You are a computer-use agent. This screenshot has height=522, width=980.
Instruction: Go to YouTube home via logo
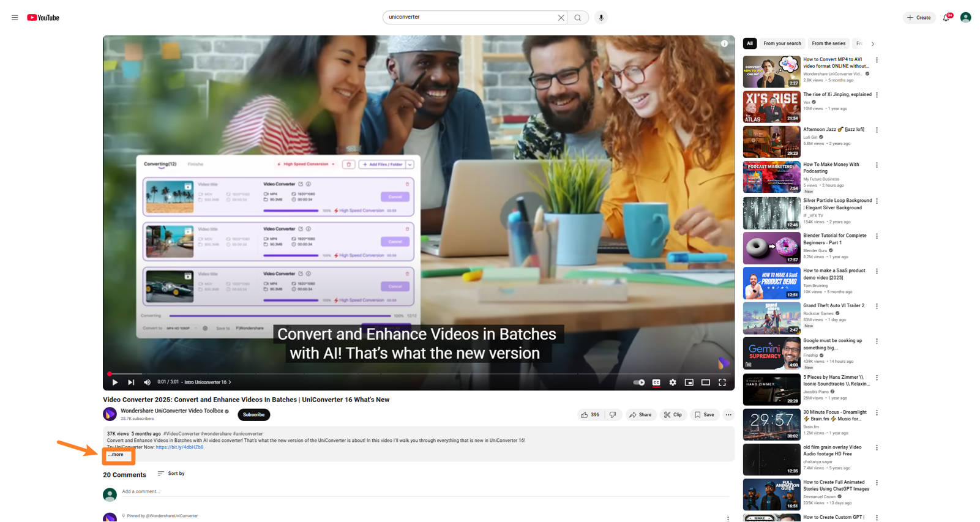point(43,18)
